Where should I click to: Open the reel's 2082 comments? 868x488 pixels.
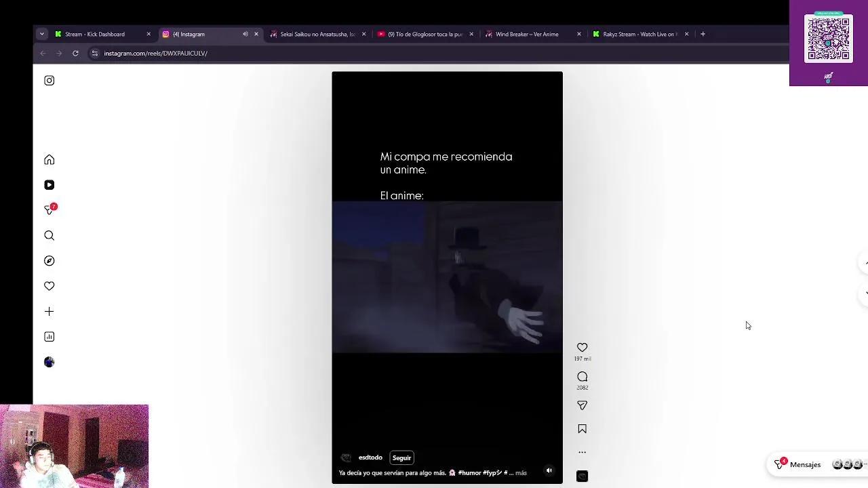582,376
